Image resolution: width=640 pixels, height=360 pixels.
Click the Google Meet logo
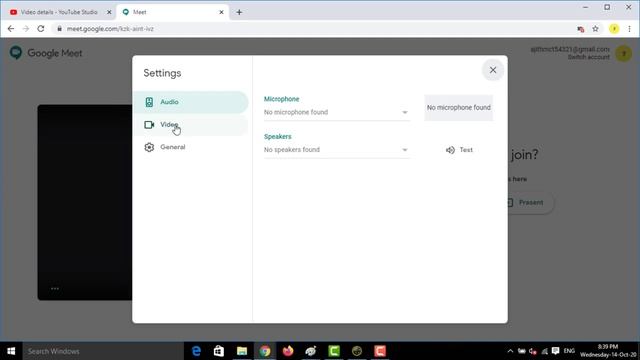tap(46, 53)
